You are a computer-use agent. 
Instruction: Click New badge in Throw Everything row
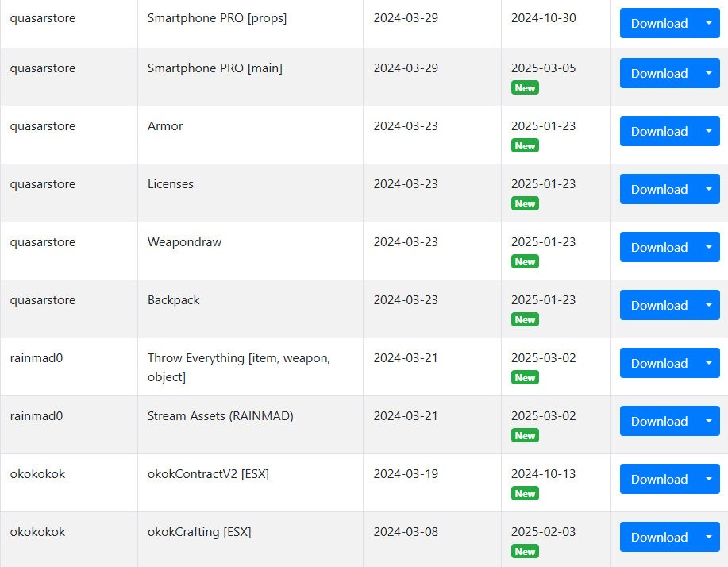[x=525, y=377]
